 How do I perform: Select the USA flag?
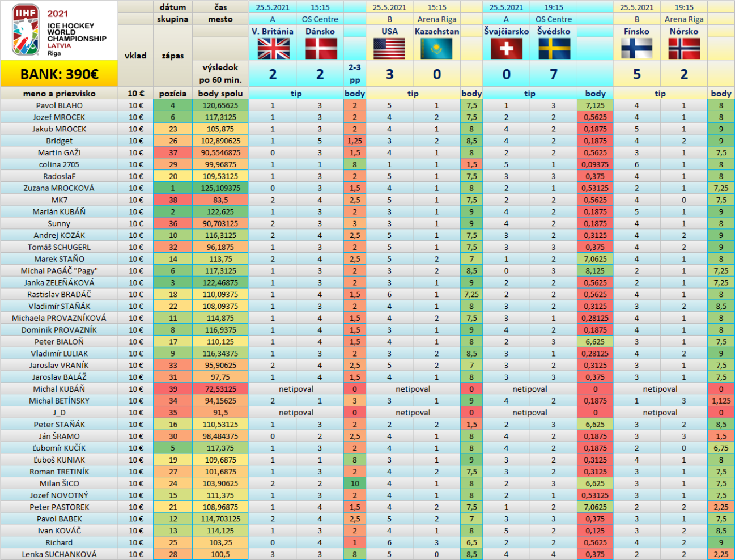[x=389, y=49]
